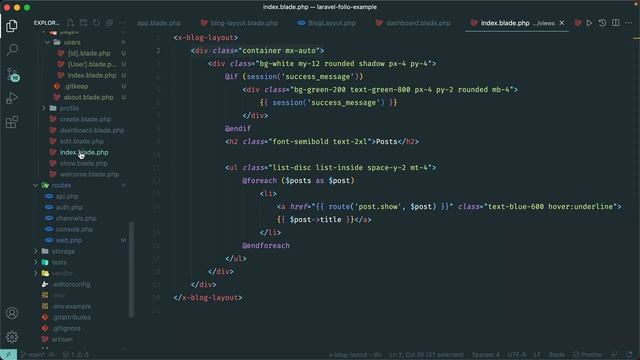Open auth.php in routes
The height and width of the screenshot is (360, 640).
[x=69, y=207]
